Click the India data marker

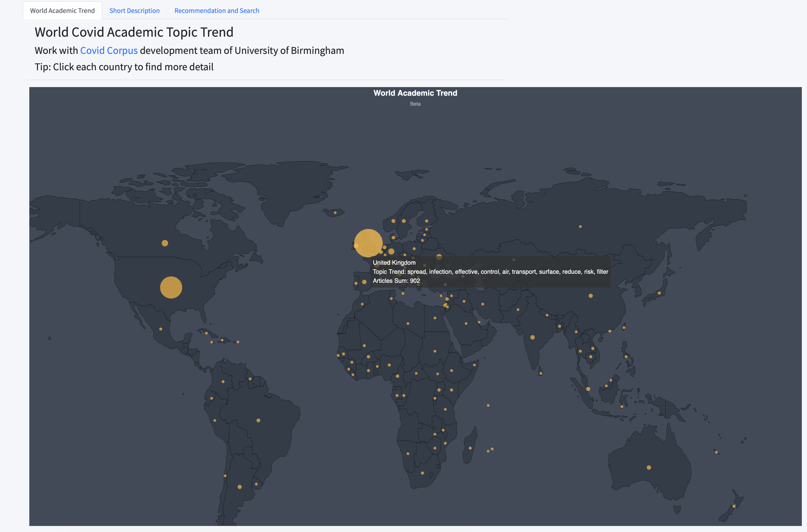coord(533,337)
